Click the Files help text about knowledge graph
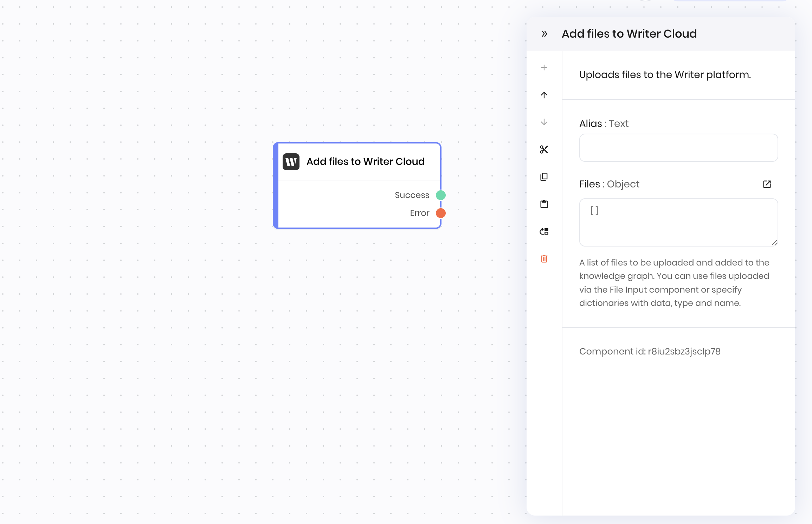Image resolution: width=812 pixels, height=524 pixels. pyautogui.click(x=674, y=283)
